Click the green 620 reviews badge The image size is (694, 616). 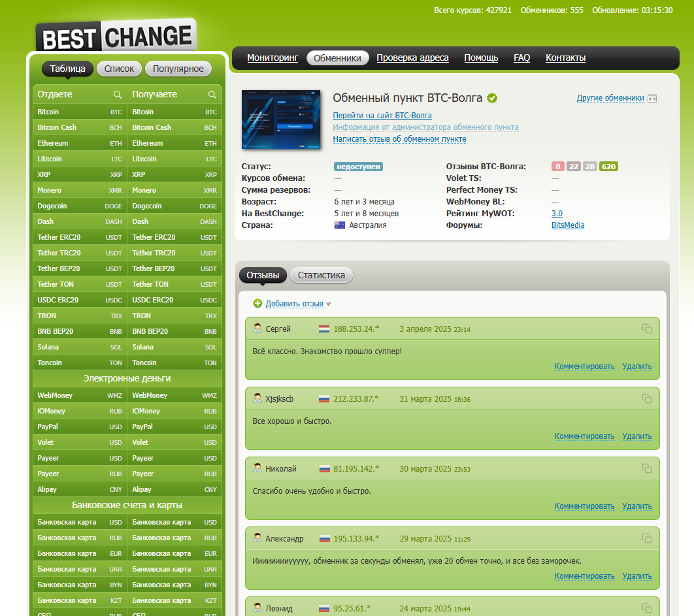(608, 167)
